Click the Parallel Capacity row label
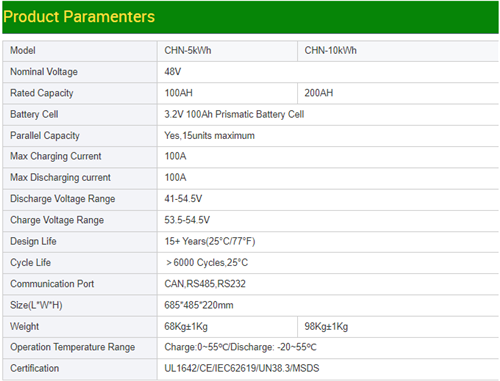 click(45, 136)
